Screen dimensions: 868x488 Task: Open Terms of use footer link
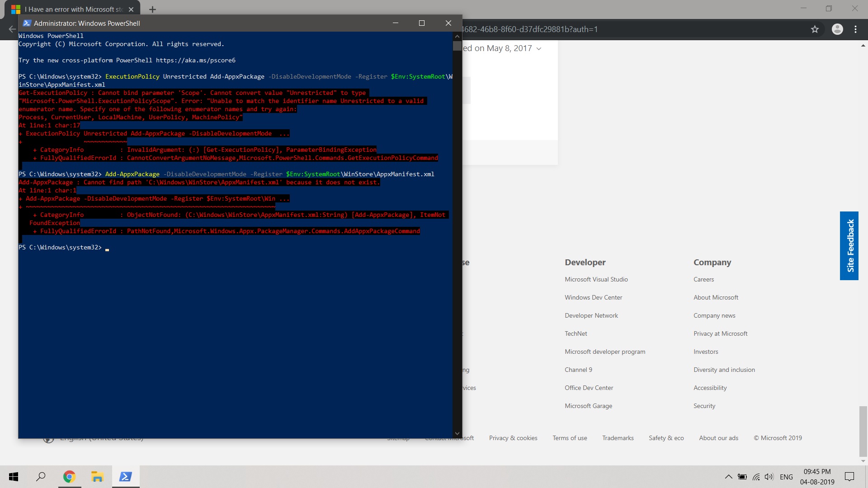click(x=570, y=438)
